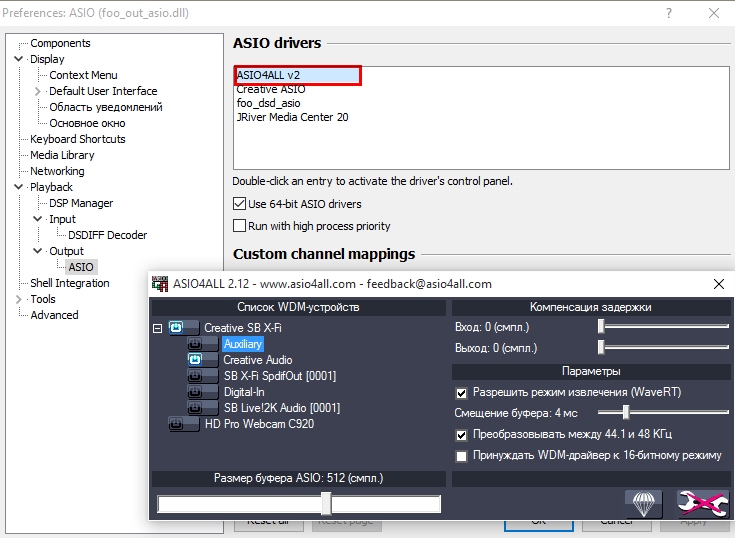This screenshot has width=735, height=538.
Task: Open DSP Manager preferences page
Action: pyautogui.click(x=81, y=203)
